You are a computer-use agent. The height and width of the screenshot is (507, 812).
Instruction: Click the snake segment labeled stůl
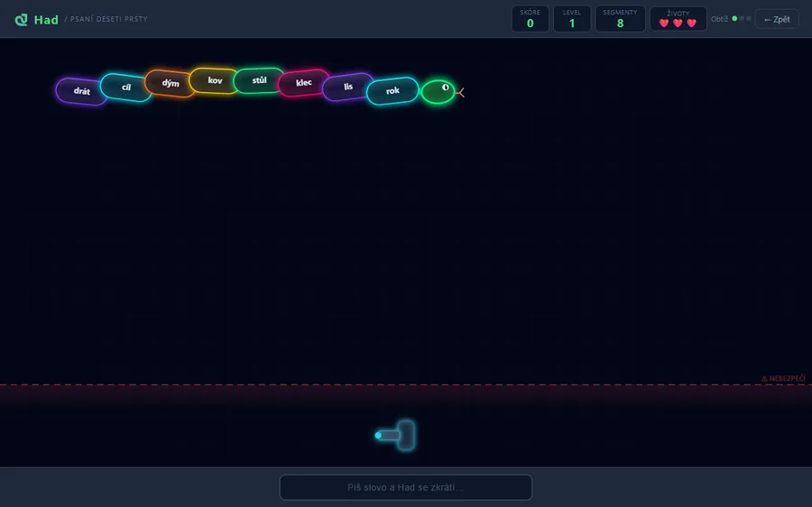click(x=259, y=80)
